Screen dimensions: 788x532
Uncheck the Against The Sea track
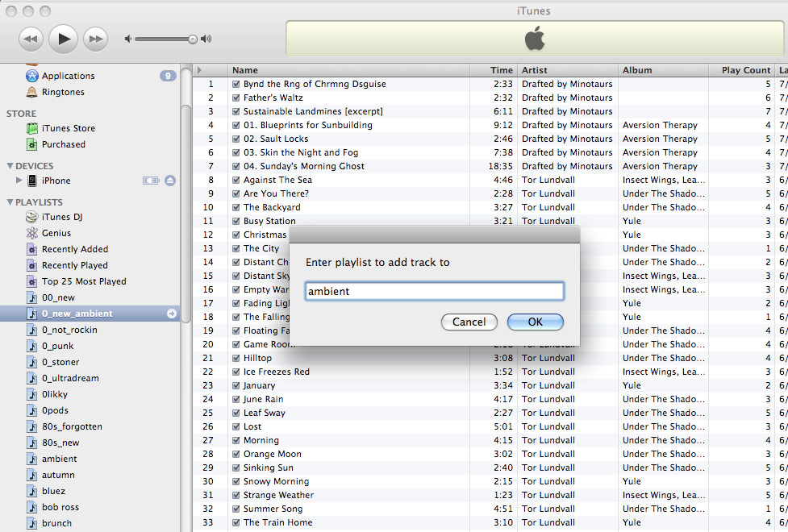[236, 180]
